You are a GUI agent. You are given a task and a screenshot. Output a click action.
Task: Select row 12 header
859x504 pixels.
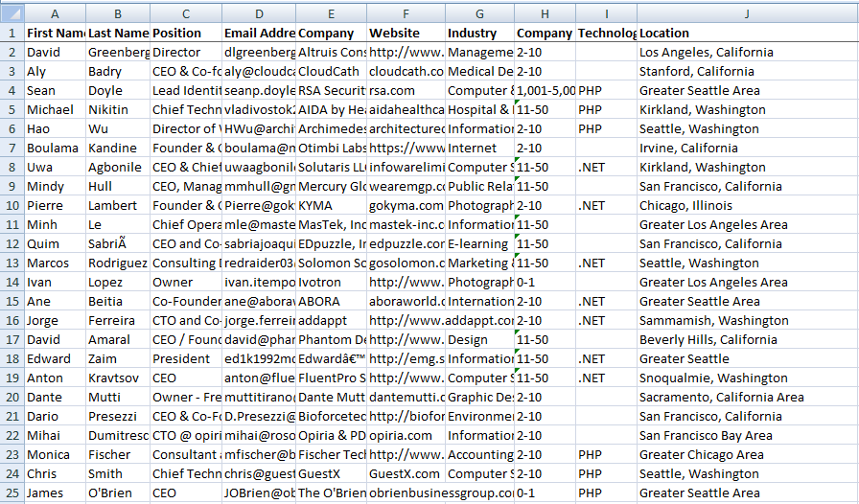point(12,243)
